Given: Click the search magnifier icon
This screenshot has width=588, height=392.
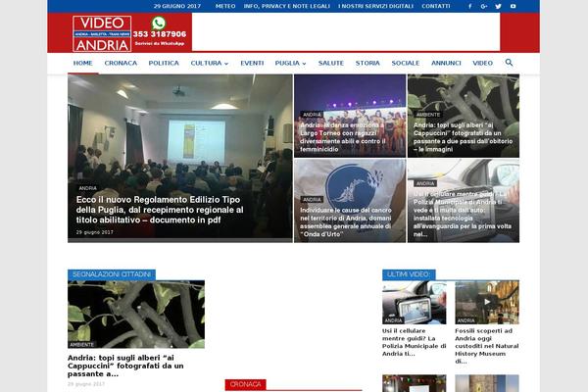Looking at the screenshot, I should (509, 63).
